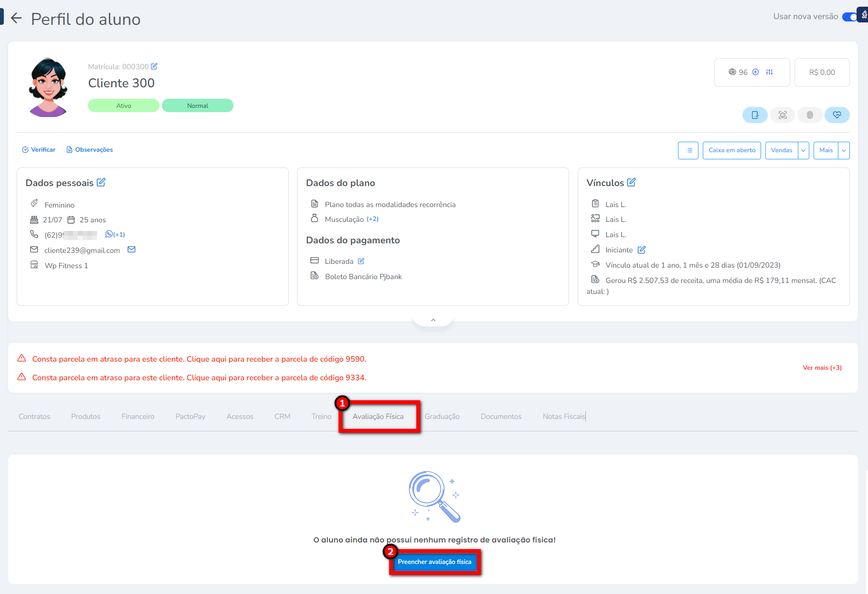Click Ver mais (+3) alerts link
Screen dimensions: 868x594
point(822,368)
